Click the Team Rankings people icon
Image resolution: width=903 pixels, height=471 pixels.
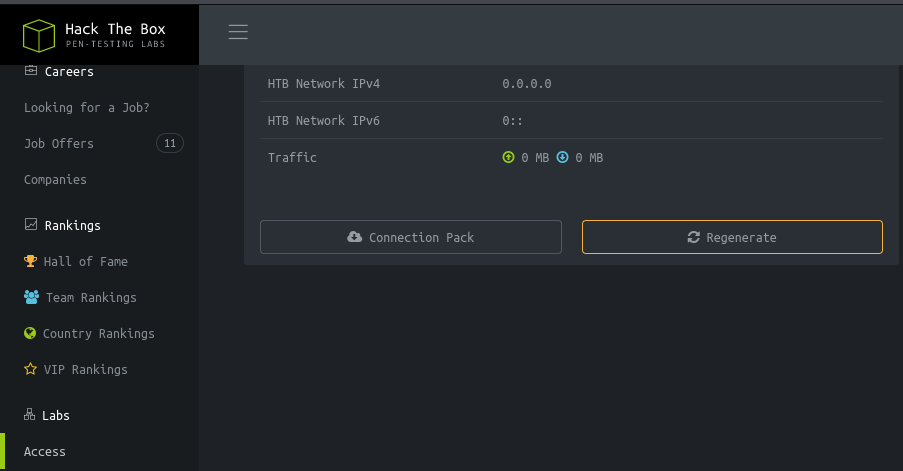(x=31, y=298)
